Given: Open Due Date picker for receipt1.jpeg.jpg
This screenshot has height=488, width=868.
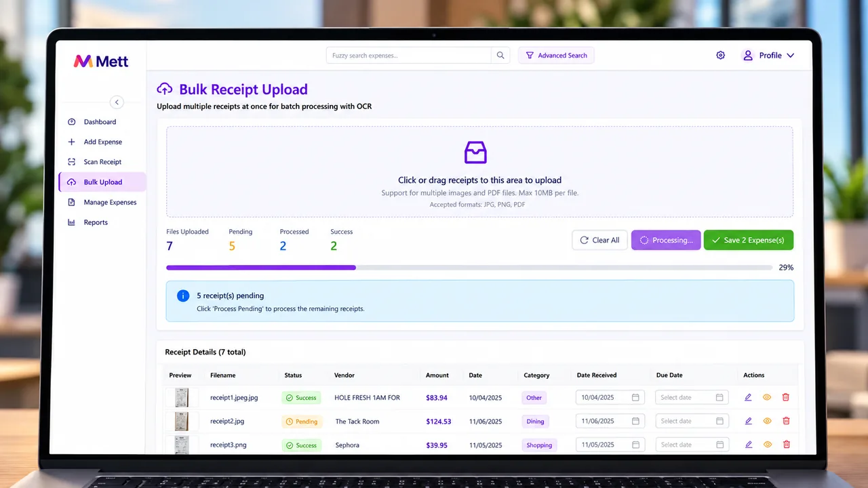Looking at the screenshot, I should (x=692, y=398).
